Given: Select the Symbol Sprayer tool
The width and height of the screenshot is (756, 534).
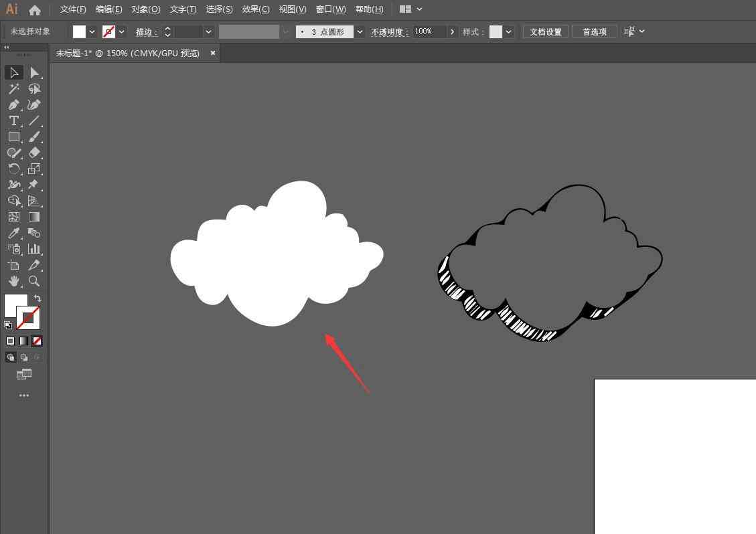Looking at the screenshot, I should tap(14, 249).
